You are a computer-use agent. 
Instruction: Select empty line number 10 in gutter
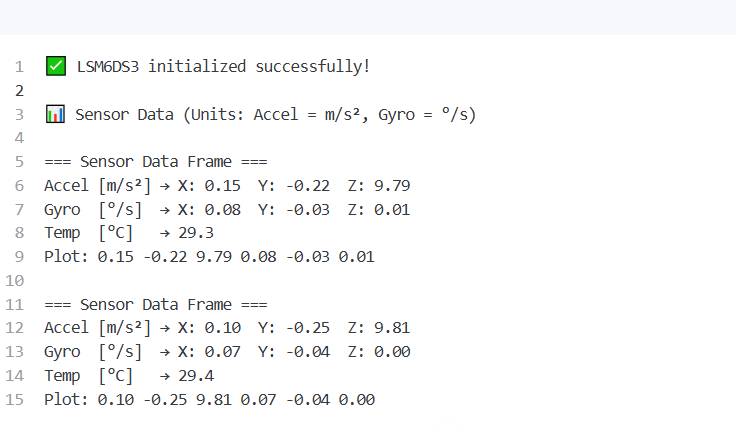(15, 281)
